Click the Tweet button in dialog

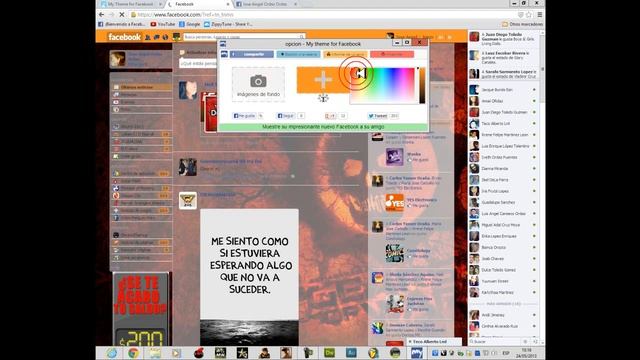[378, 116]
